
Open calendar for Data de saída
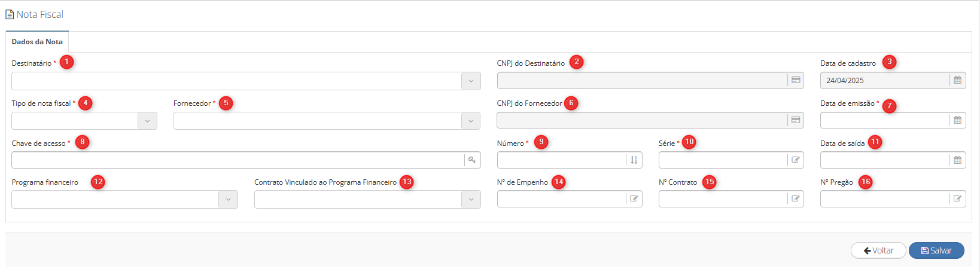point(957,160)
